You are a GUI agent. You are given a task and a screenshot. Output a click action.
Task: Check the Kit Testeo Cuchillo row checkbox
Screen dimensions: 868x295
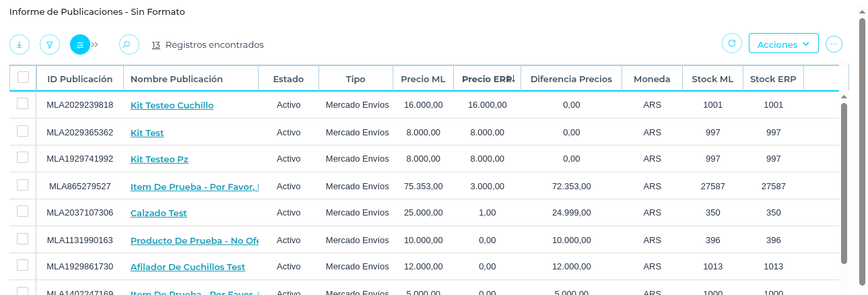[x=22, y=104]
